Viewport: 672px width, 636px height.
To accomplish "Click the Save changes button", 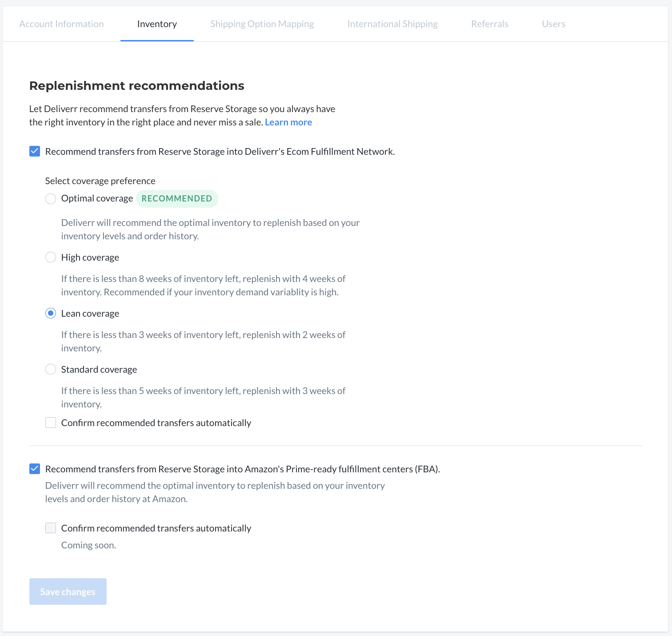I will pyautogui.click(x=68, y=592).
